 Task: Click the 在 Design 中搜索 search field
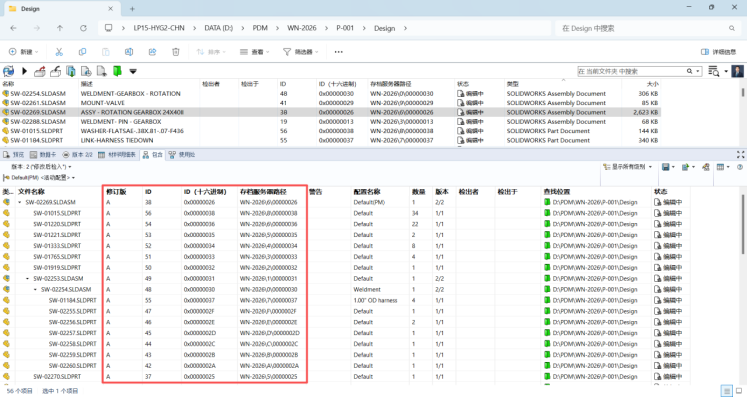[x=647, y=28]
